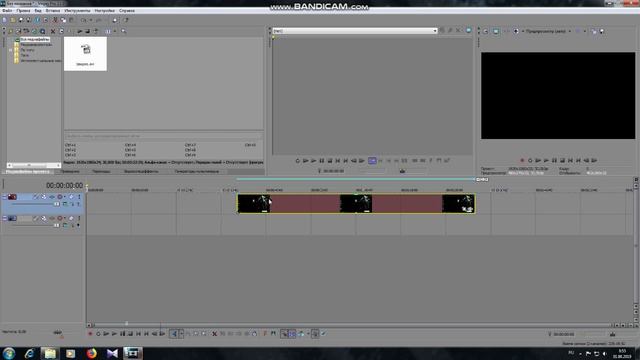Switch to the Video Effects tab
The width and height of the screenshot is (640, 360).
point(141,171)
